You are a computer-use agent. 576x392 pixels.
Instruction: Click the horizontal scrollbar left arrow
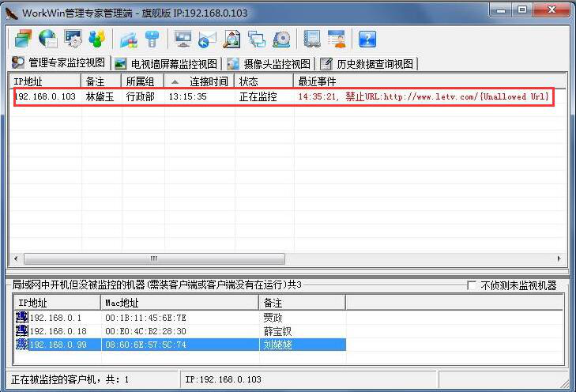(16, 258)
